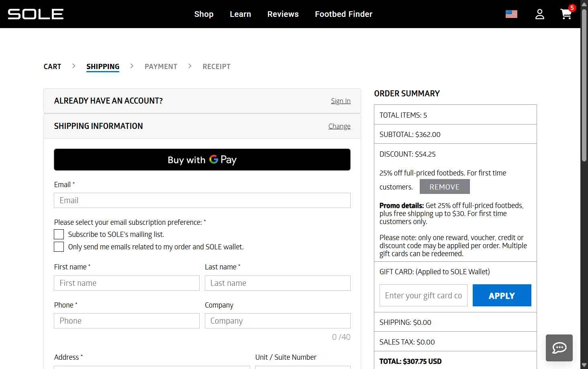The width and height of the screenshot is (588, 369).
Task: Open the shopping cart icon
Action: tap(566, 14)
